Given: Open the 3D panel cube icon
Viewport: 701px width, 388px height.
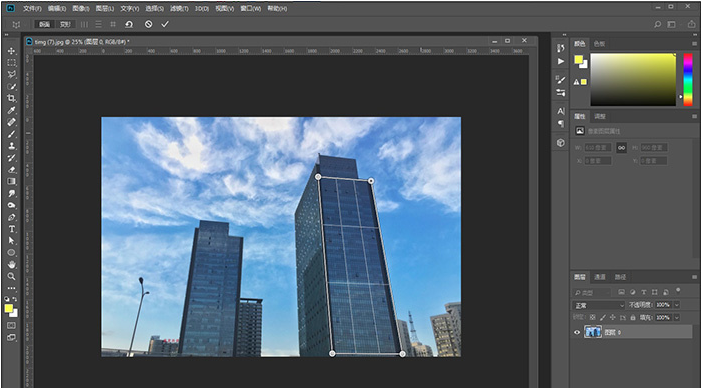Looking at the screenshot, I should pos(561,143).
